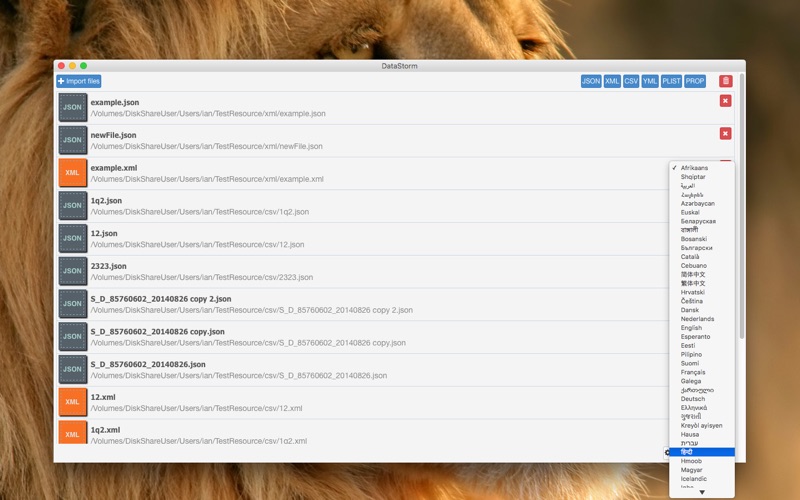Screen dimensions: 800x500
Task: Choose Hausa in language menu
Action: [x=702, y=434]
